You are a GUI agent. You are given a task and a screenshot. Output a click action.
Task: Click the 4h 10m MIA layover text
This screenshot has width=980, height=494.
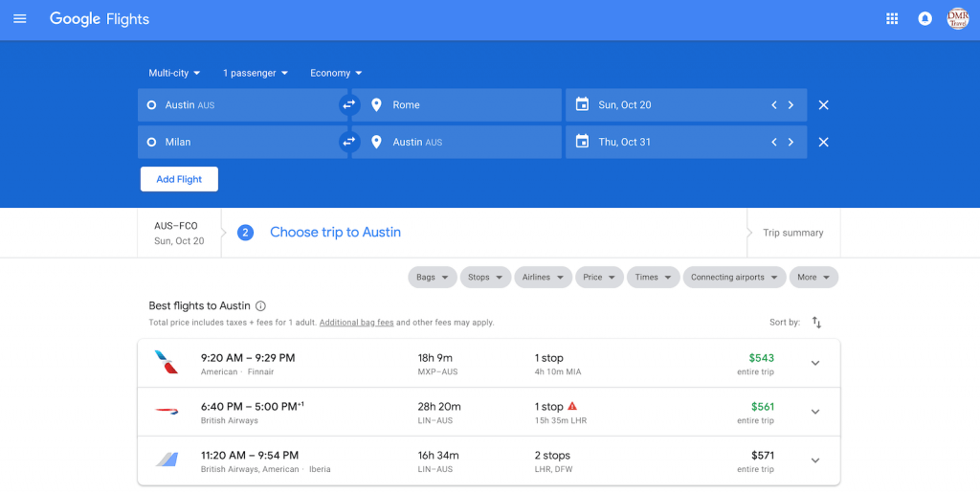pos(558,372)
